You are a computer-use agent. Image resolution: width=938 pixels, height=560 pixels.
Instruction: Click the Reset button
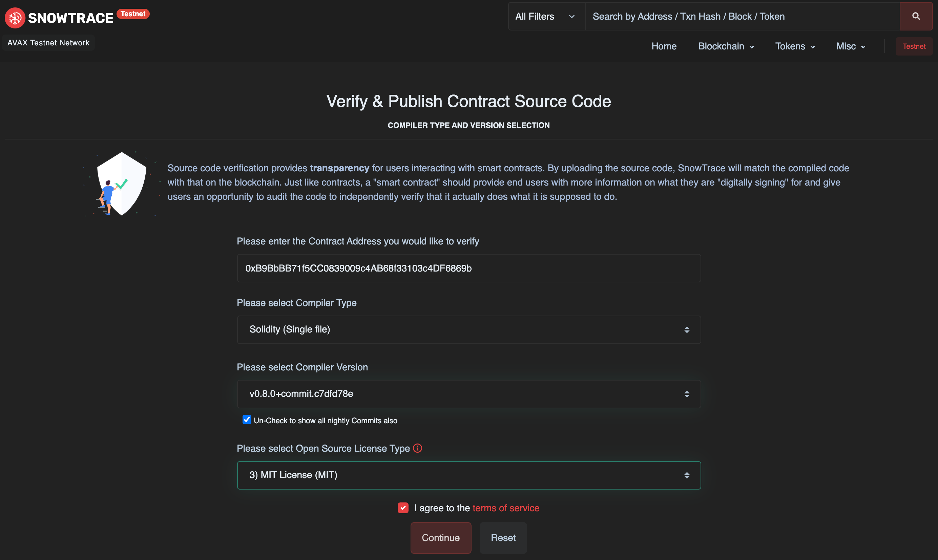[503, 538]
